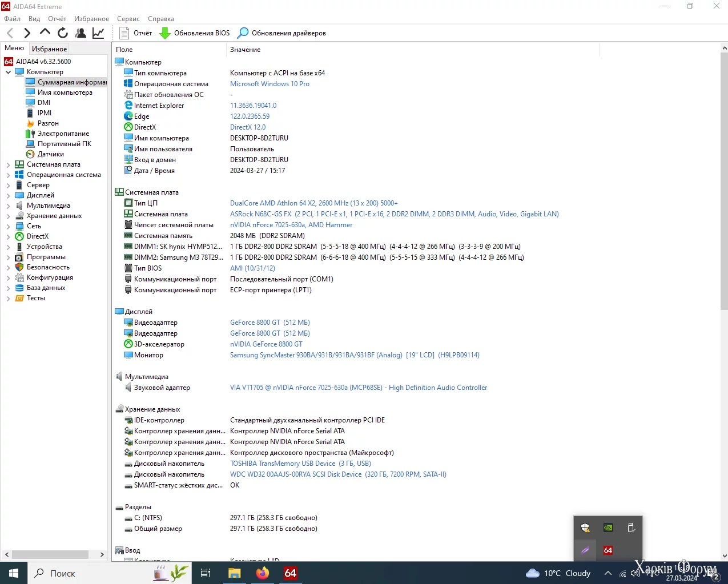Expand the Хранение данных tree node

pos(8,216)
